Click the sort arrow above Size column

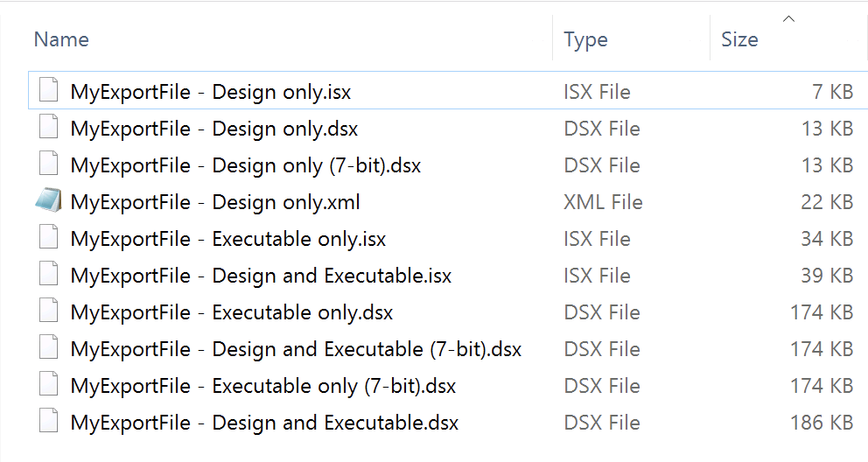[x=788, y=18]
